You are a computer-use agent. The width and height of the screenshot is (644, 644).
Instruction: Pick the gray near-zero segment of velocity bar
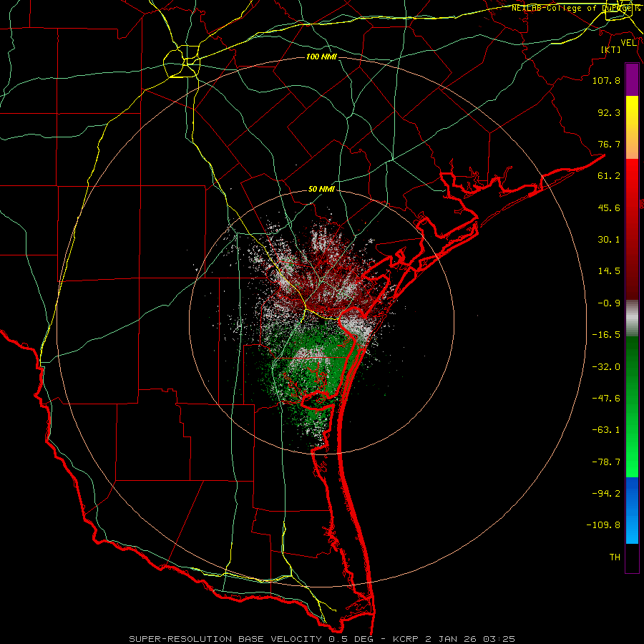[x=632, y=318]
